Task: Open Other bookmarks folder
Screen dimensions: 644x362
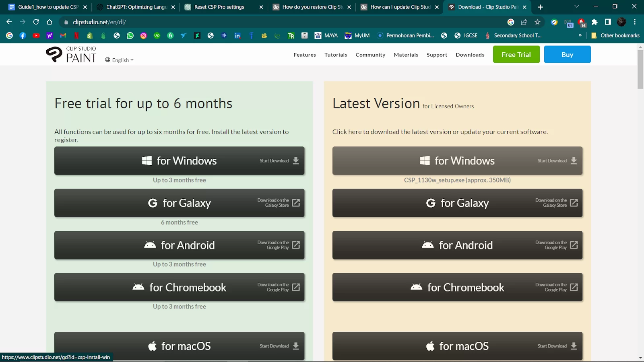Action: (615, 35)
